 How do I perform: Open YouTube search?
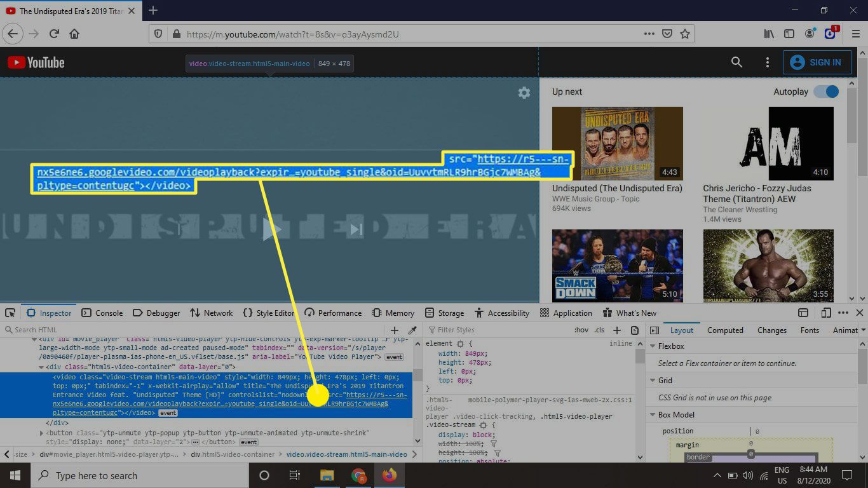[736, 62]
